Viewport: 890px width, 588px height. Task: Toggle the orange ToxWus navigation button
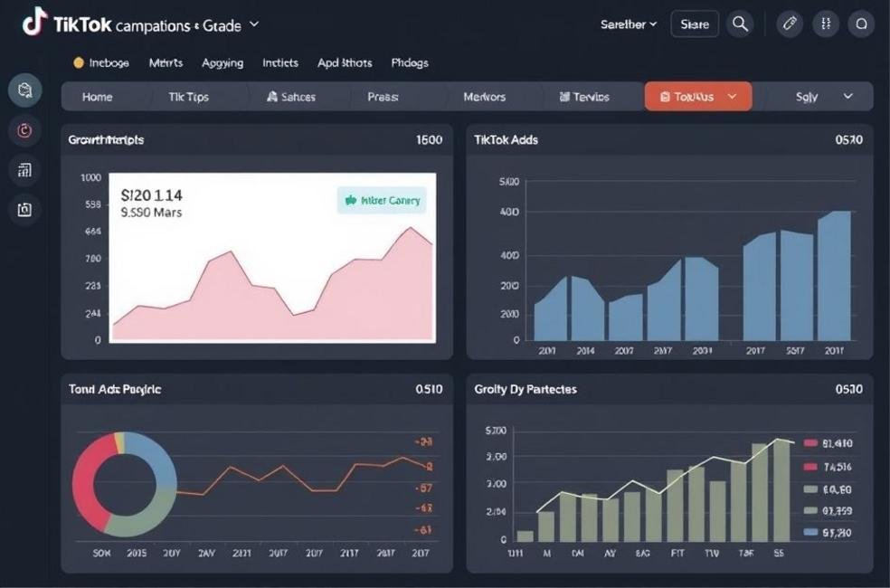tap(697, 96)
